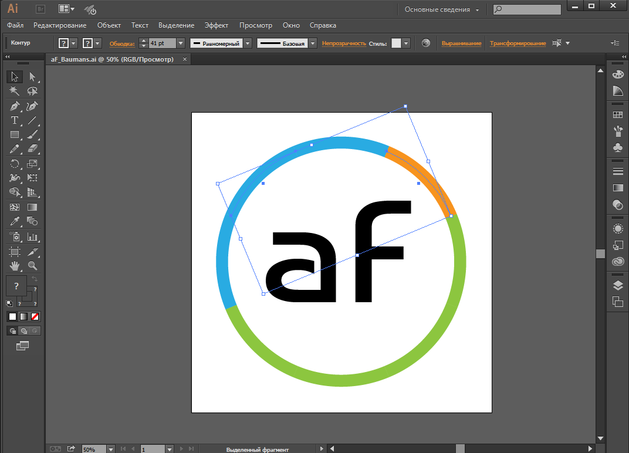Enable Draw Behind mode
The width and height of the screenshot is (629, 453).
tap(24, 331)
